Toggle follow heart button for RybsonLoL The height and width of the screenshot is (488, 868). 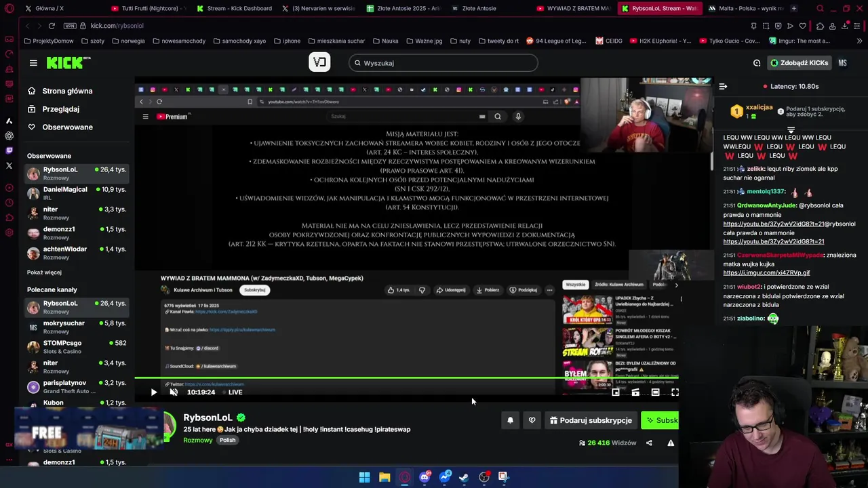(x=532, y=420)
